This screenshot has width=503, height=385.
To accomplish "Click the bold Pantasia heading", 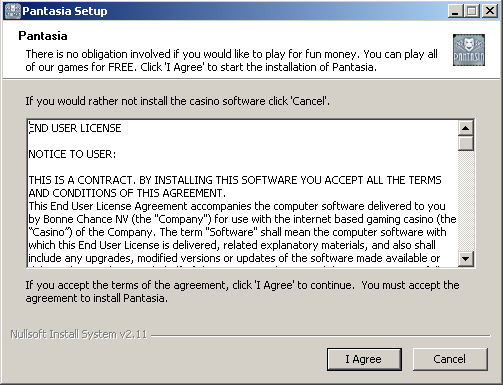I will coord(43,36).
